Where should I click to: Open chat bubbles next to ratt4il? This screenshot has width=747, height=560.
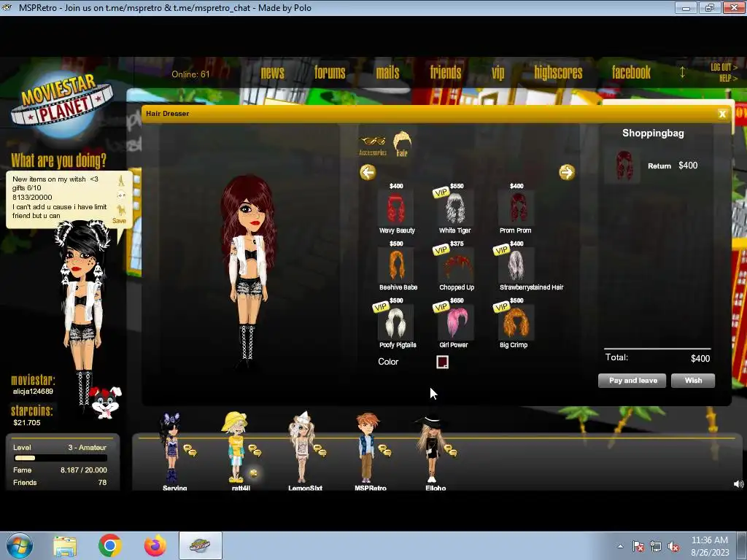pos(255,450)
